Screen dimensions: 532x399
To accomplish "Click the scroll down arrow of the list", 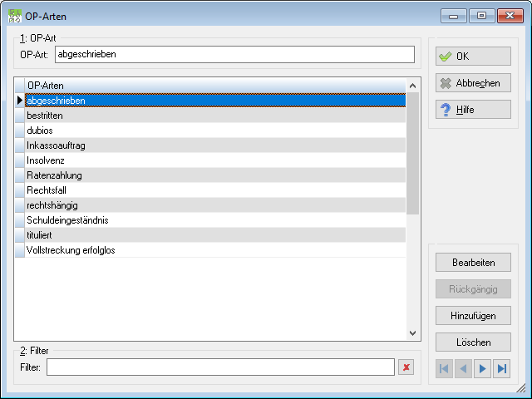I will pyautogui.click(x=412, y=333).
